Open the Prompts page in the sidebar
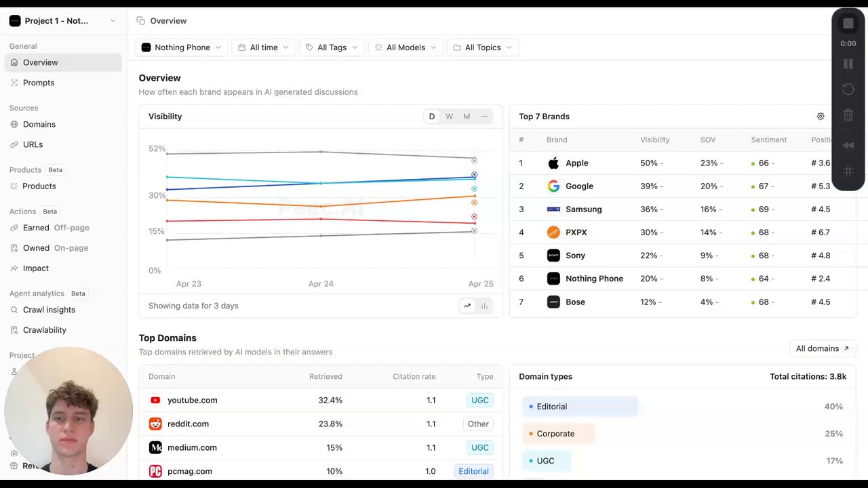 coord(63,83)
